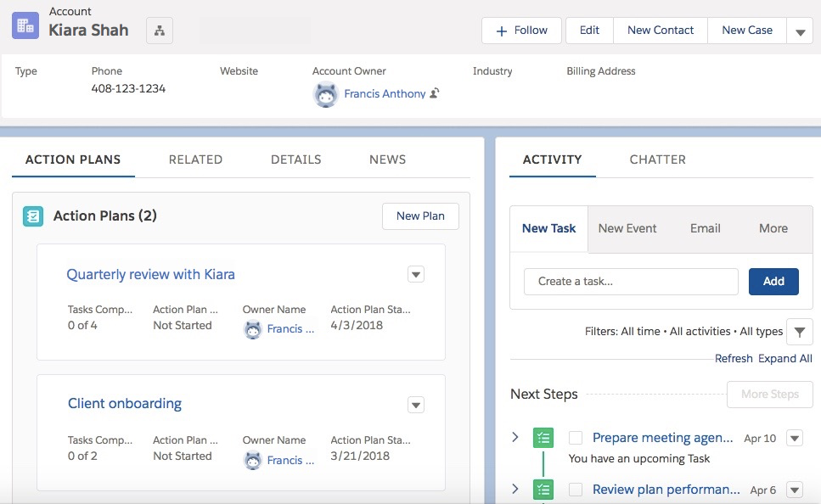821x504 pixels.
Task: Click the '0 of 4' tasks completed value
Action: coord(82,326)
